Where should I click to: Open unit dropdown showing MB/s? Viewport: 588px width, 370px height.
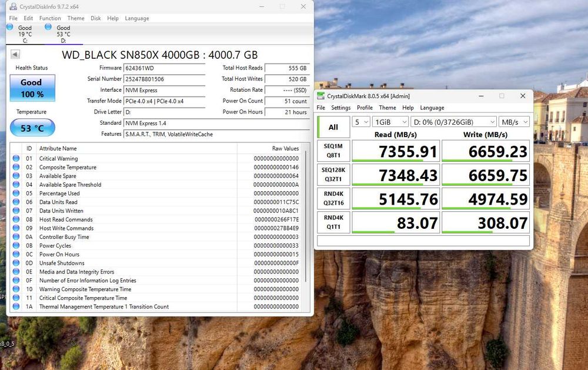click(514, 122)
